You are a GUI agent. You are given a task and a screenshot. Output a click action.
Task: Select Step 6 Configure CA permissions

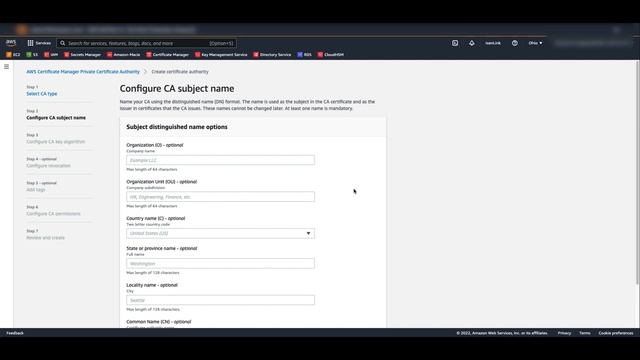53,214
